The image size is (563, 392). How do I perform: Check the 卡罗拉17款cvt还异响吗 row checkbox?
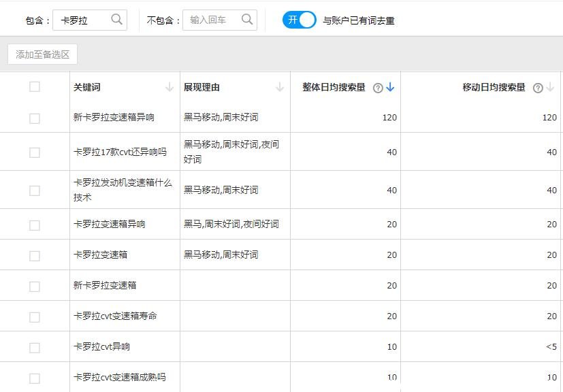(x=34, y=151)
